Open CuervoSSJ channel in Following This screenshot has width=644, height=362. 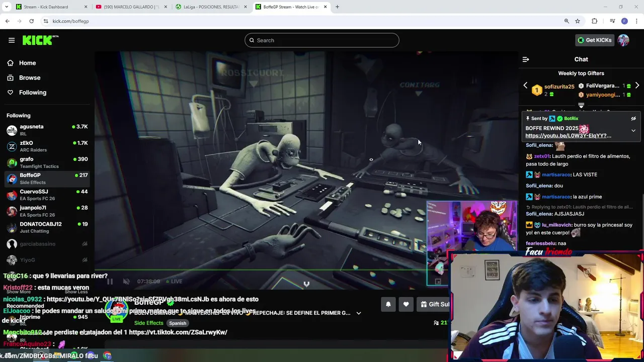click(x=47, y=195)
